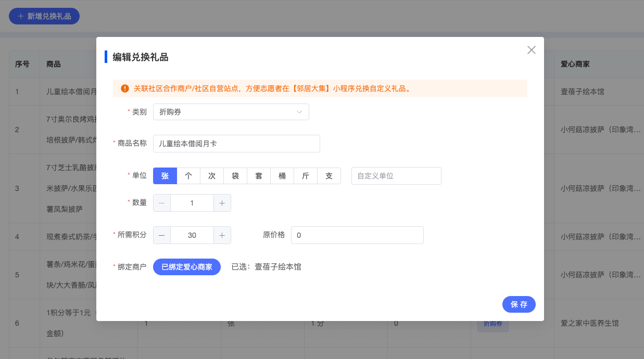Click the 已绑定爱心商家 button
The image size is (644, 359).
(187, 267)
